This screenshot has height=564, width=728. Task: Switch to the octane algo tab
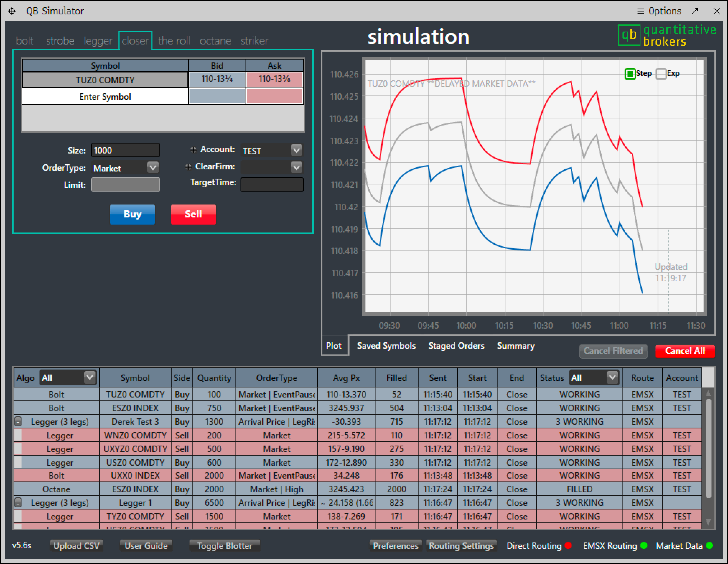click(x=215, y=41)
